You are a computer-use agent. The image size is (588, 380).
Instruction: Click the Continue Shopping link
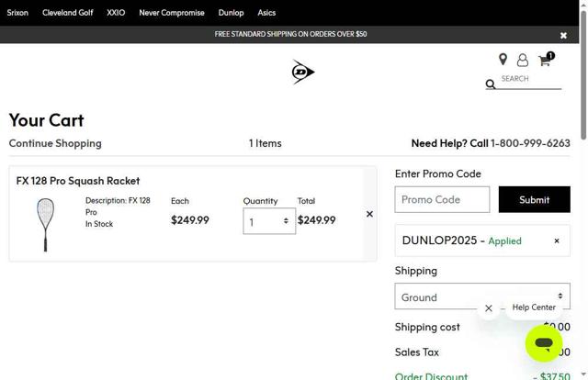[55, 143]
